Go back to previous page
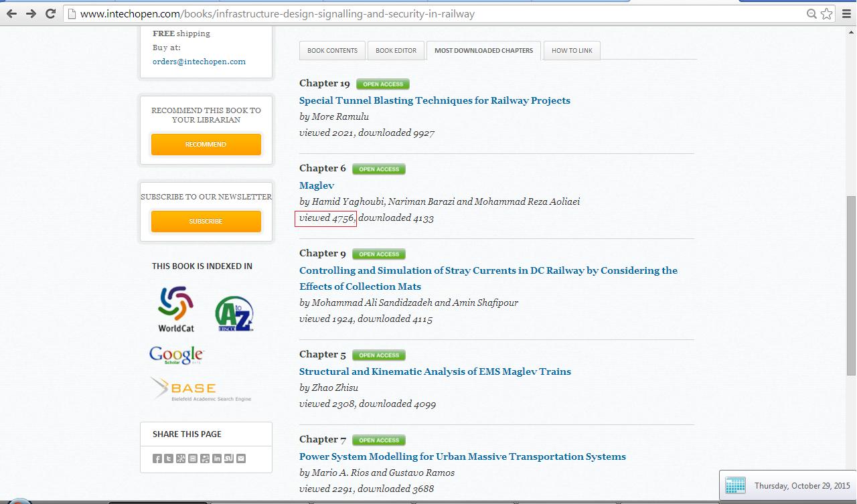 click(11, 13)
